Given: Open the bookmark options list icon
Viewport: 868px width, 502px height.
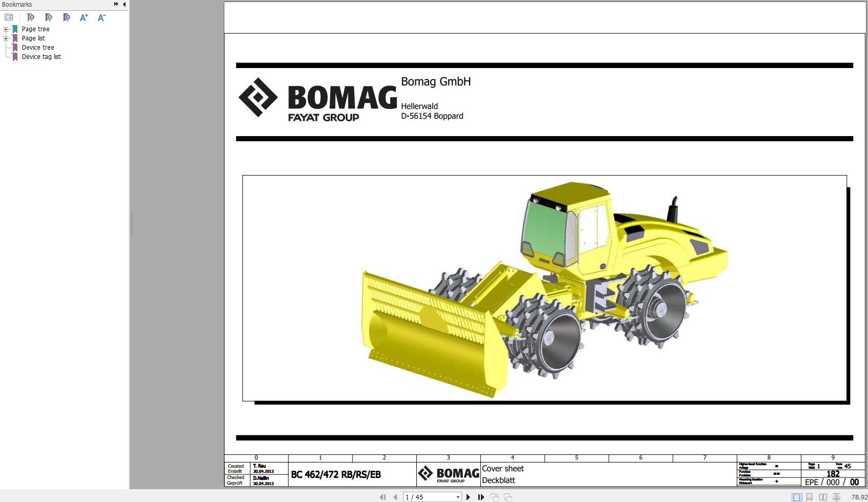Looking at the screenshot, I should (9, 17).
